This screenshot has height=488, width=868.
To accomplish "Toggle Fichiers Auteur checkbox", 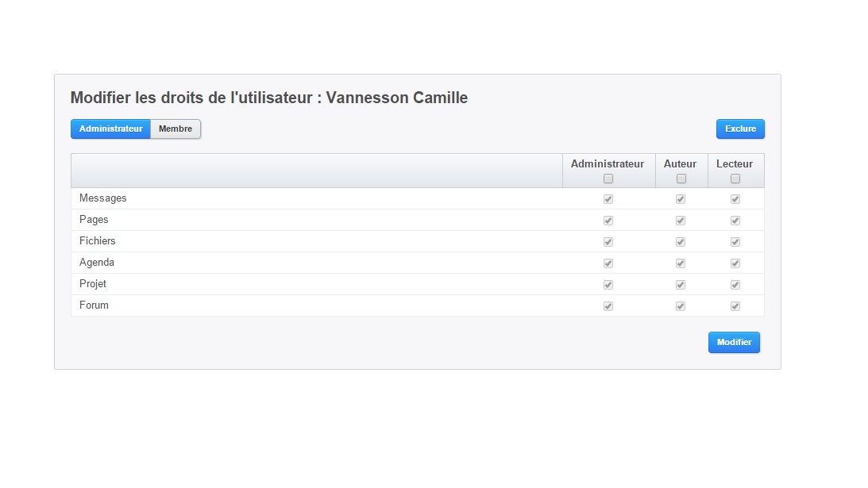I will click(x=681, y=242).
